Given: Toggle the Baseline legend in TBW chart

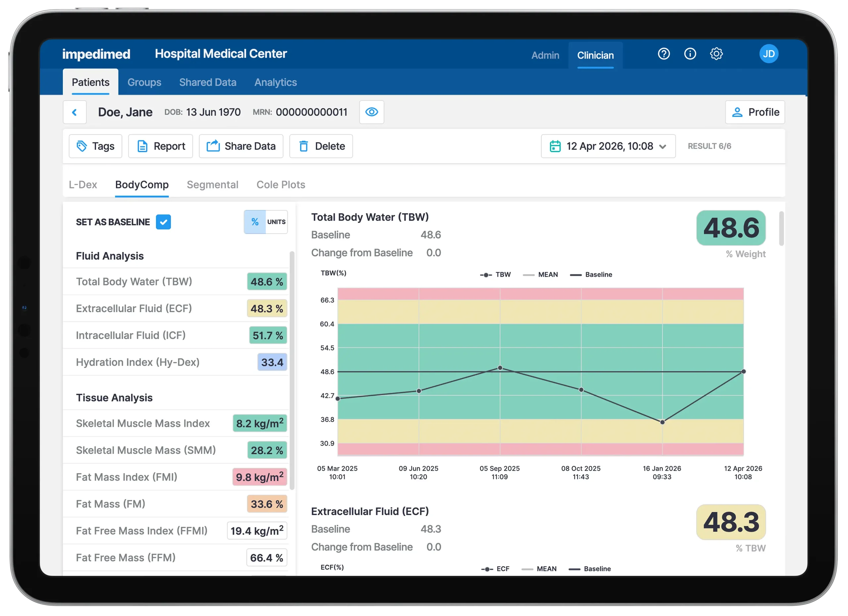Looking at the screenshot, I should tap(591, 275).
